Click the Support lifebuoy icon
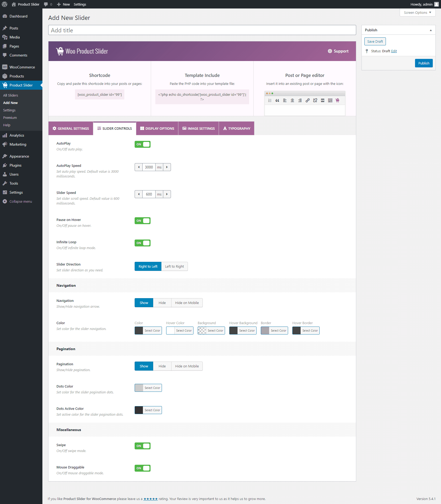Image resolution: width=441 pixels, height=504 pixels. (330, 51)
